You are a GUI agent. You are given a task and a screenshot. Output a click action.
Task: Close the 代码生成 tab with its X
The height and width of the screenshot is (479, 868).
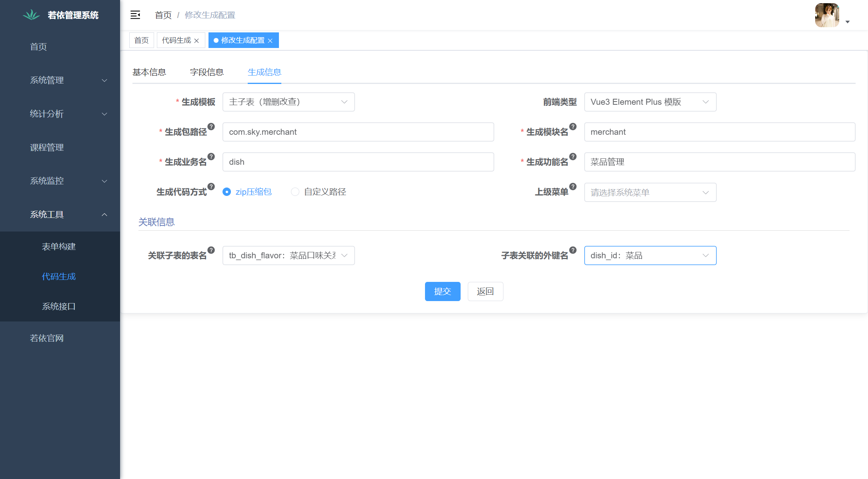pos(196,41)
